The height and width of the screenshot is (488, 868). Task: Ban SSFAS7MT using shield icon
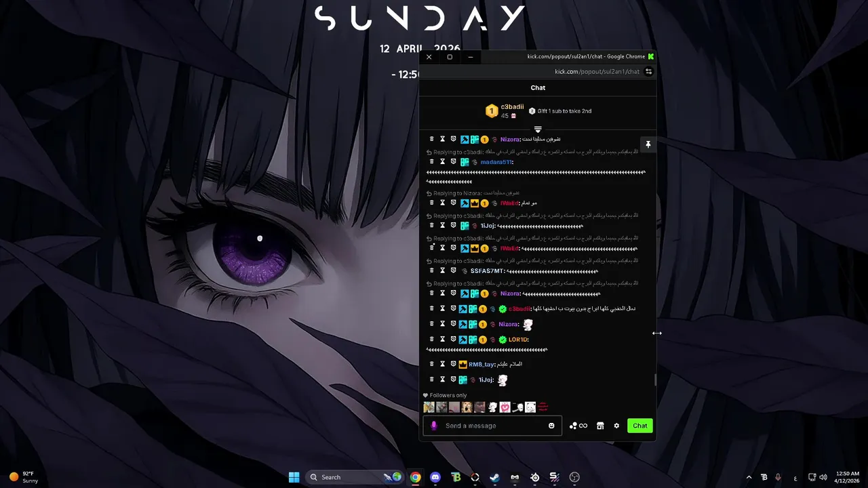[454, 270]
